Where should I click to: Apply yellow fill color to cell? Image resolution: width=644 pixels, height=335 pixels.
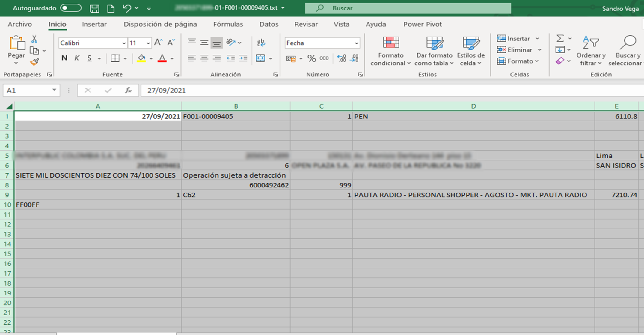click(141, 58)
